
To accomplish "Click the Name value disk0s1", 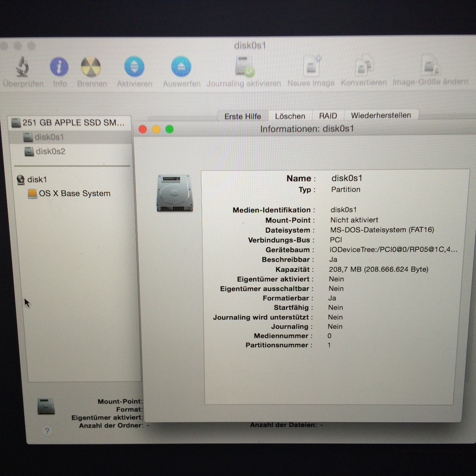I will tap(347, 178).
